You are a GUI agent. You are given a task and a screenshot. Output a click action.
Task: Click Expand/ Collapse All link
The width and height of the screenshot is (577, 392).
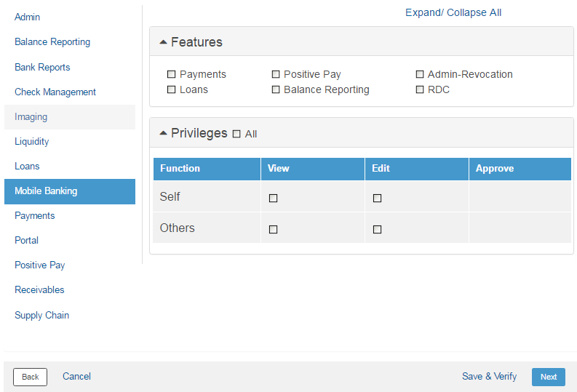453,12
